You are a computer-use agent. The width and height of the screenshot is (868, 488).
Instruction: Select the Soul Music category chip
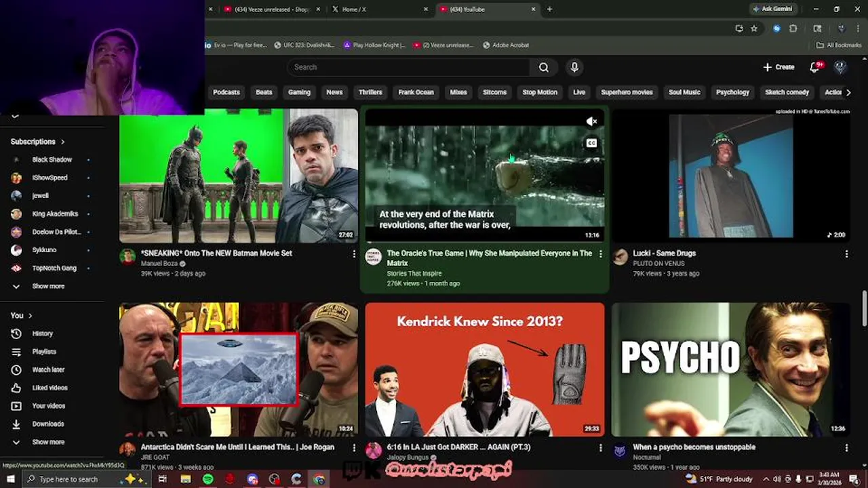tap(684, 92)
